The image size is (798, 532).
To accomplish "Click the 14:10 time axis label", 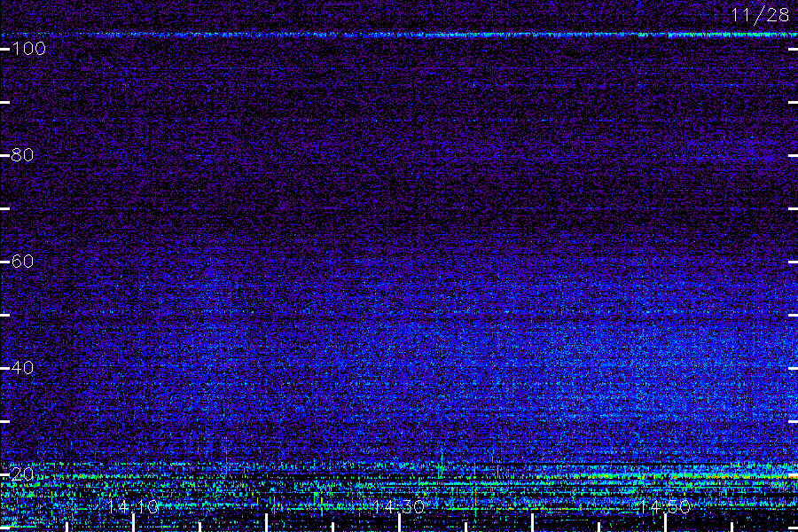I will (x=133, y=507).
